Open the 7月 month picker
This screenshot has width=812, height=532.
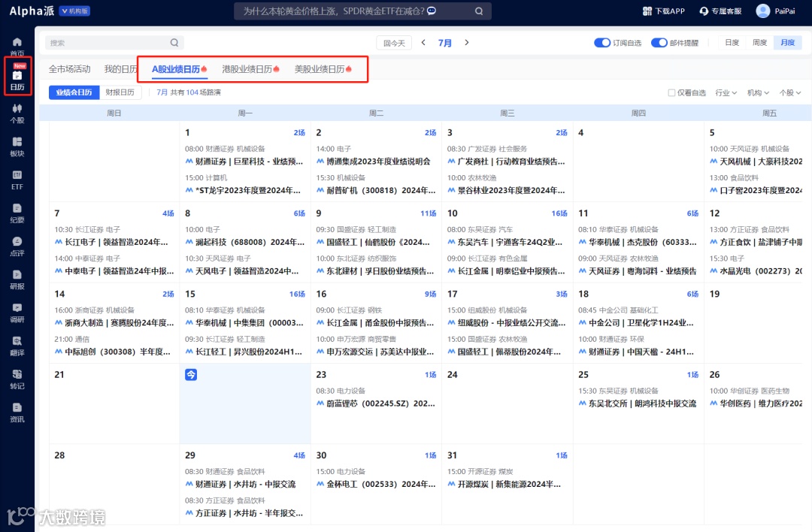pyautogui.click(x=445, y=42)
